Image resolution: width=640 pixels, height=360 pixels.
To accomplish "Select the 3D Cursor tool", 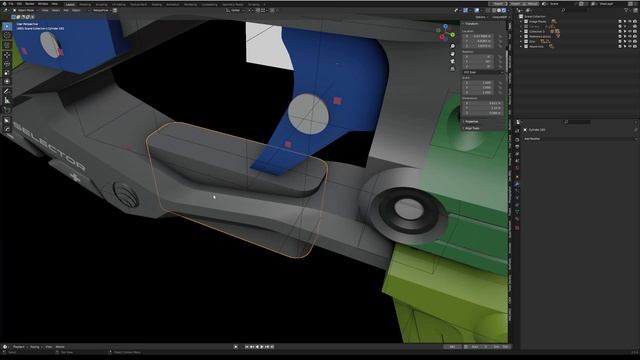I will click(7, 36).
